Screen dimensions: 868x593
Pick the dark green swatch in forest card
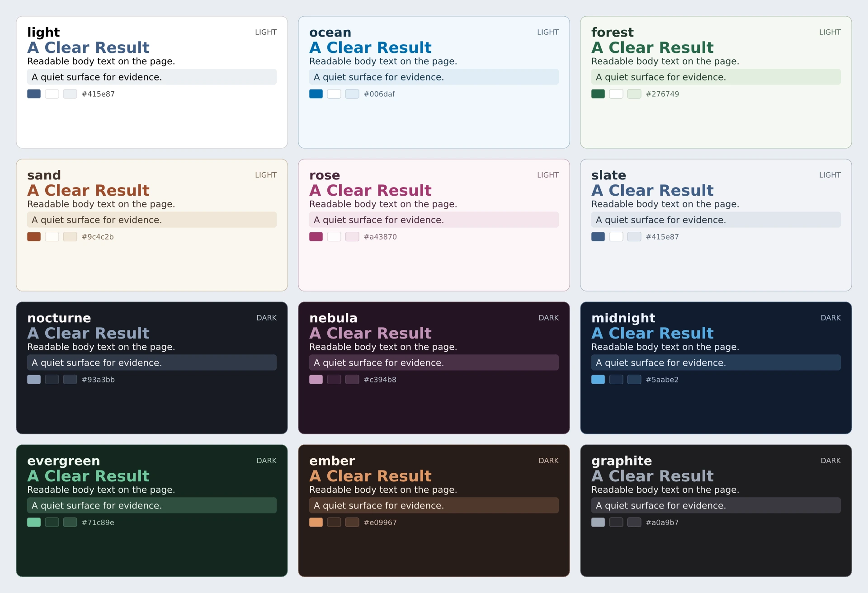[598, 94]
